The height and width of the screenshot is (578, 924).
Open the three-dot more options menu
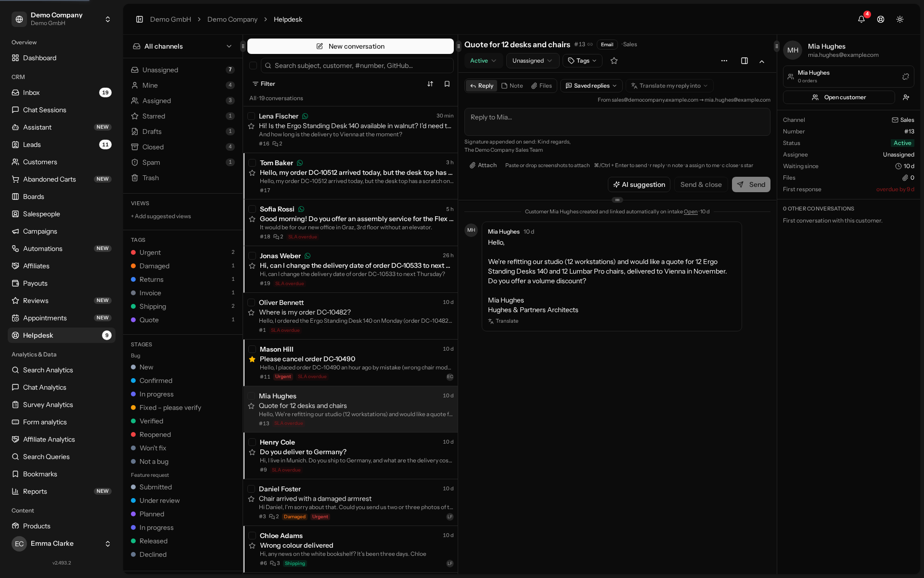click(x=724, y=61)
